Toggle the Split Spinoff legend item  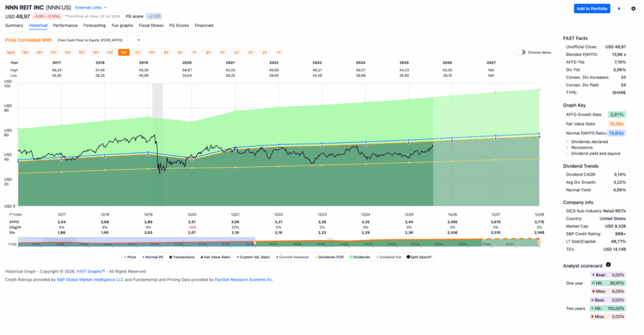[419, 257]
